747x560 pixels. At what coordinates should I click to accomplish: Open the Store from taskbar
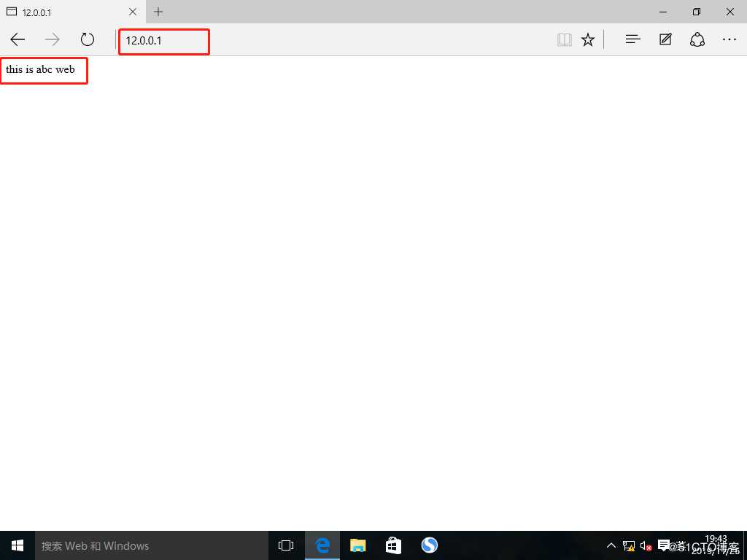(x=393, y=545)
